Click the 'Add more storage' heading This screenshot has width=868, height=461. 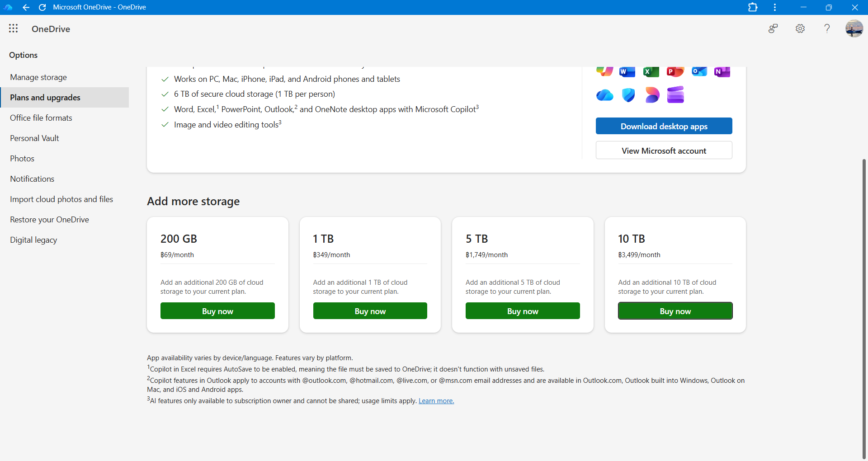193,201
